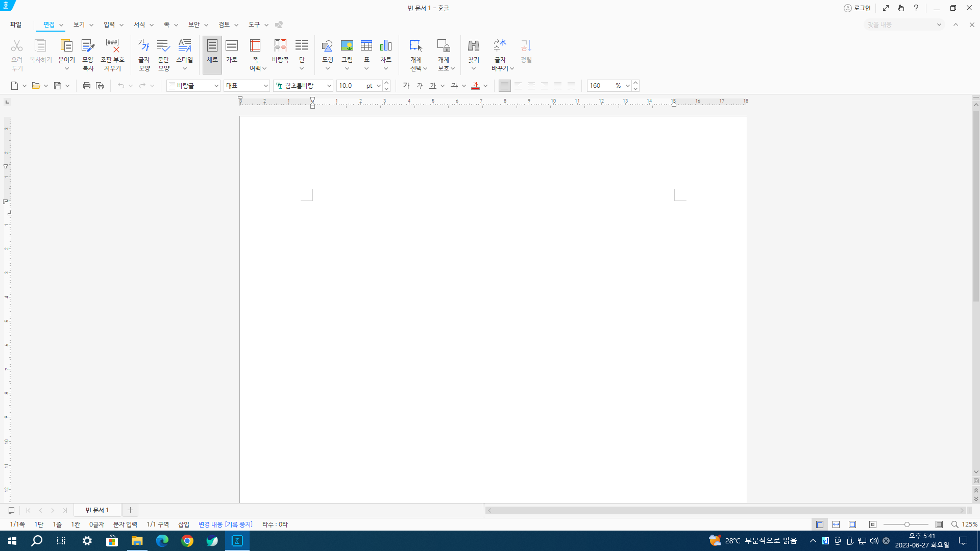The width and height of the screenshot is (980, 551).
Task: Open the 서식 menu tab
Action: 139,24
